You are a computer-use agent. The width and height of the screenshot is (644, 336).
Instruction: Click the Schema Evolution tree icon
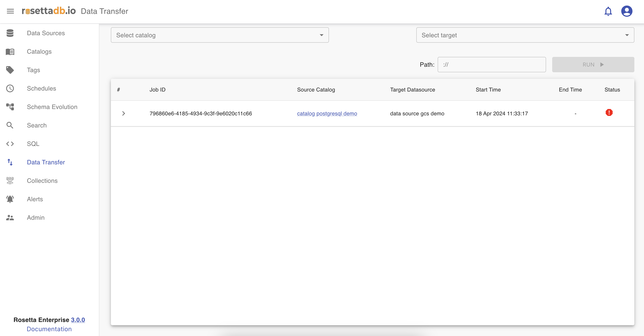click(x=10, y=107)
